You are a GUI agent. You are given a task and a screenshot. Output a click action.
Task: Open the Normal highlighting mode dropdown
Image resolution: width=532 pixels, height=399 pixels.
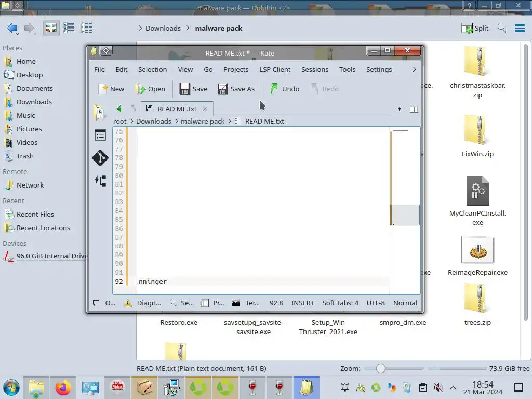[405, 303]
